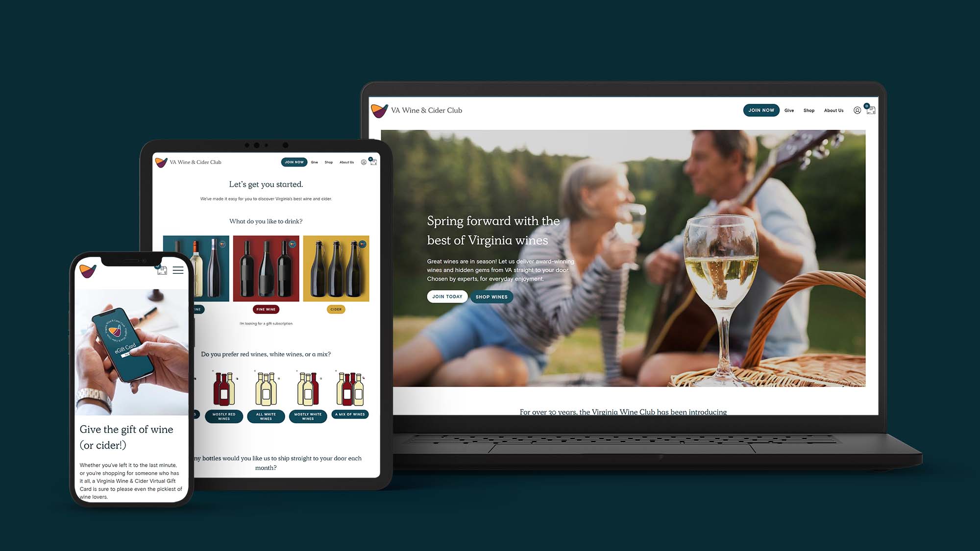980x551 pixels.
Task: Click the SHOP WINES button on laptop
Action: click(x=491, y=296)
